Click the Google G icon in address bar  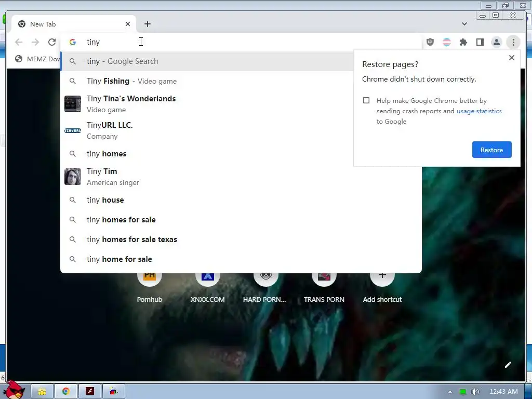point(73,42)
